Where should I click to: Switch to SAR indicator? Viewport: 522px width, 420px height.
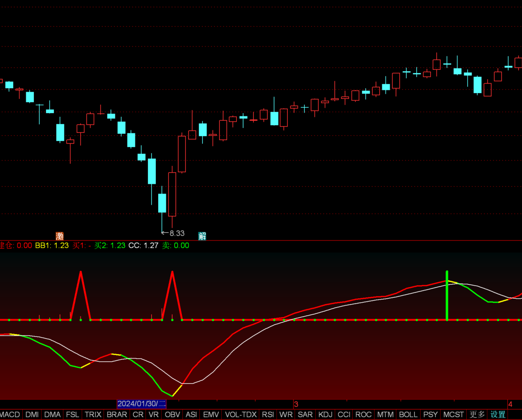305,414
